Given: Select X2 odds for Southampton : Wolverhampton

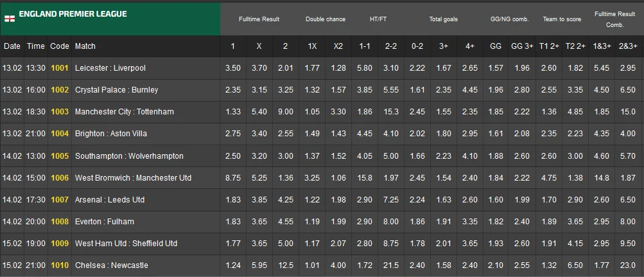Looking at the screenshot, I should (338, 156).
